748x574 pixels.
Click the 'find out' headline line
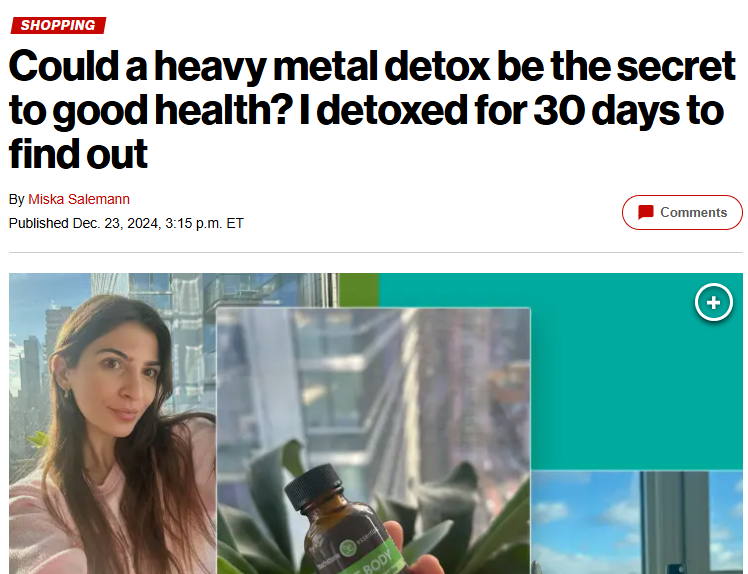(x=78, y=154)
